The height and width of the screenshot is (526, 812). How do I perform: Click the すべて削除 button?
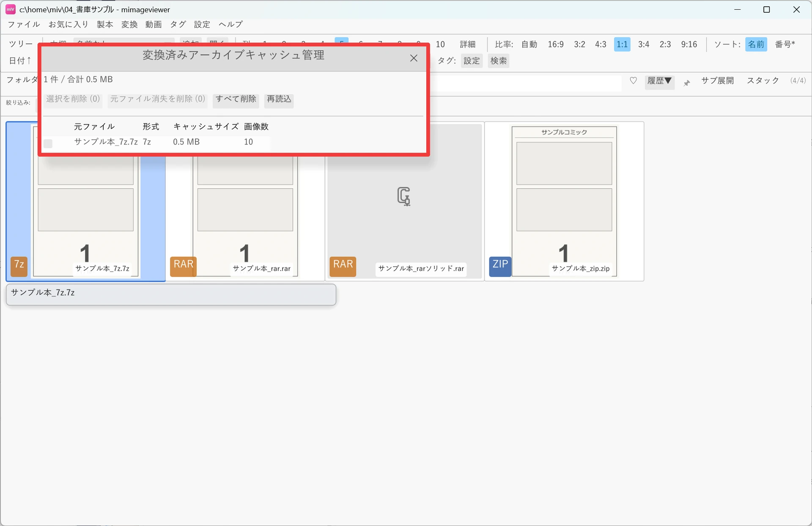[x=236, y=99]
